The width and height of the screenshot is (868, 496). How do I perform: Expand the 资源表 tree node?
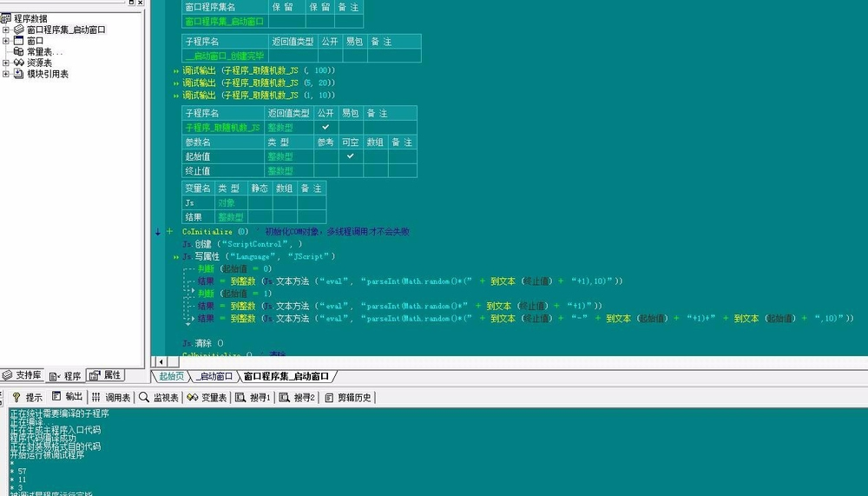6,63
